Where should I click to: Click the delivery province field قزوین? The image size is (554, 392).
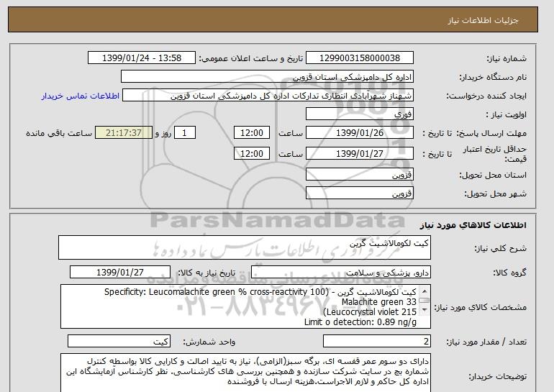click(359, 175)
